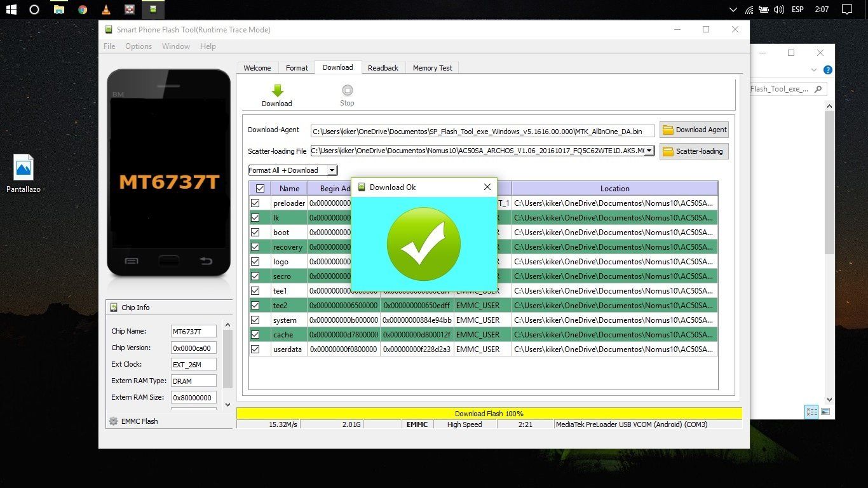This screenshot has width=868, height=488.
Task: Switch to the Readback tab
Action: 383,68
